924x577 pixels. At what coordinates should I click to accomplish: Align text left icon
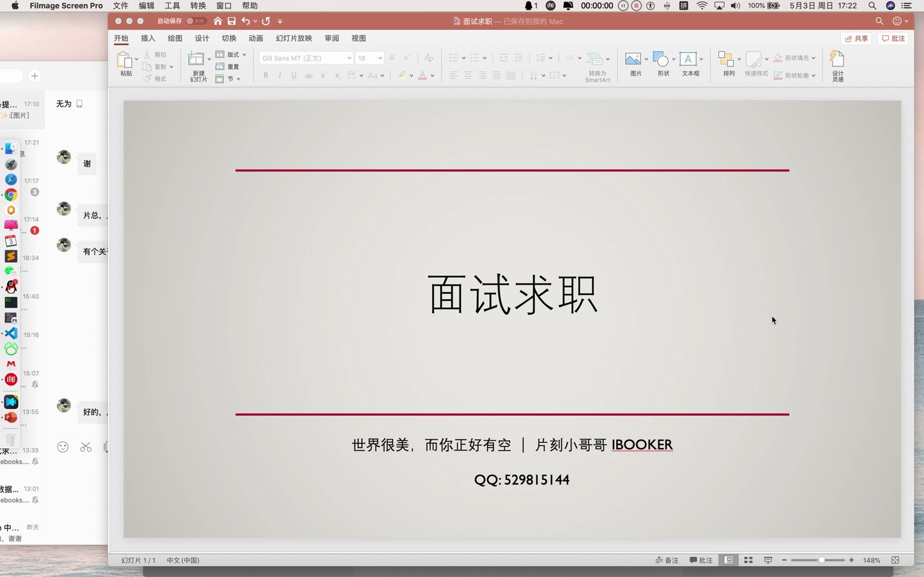point(453,75)
